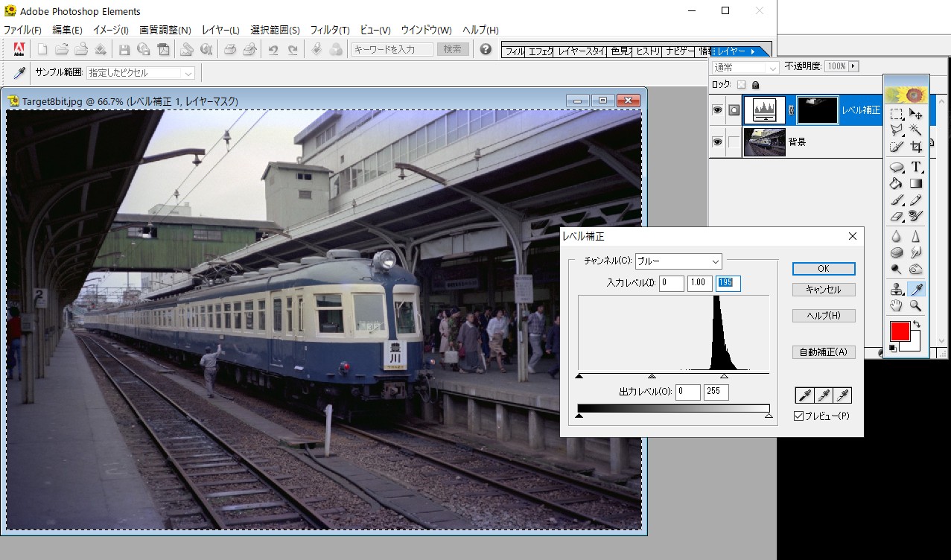951x560 pixels.
Task: Open the ファイル(F) menu
Action: [22, 30]
